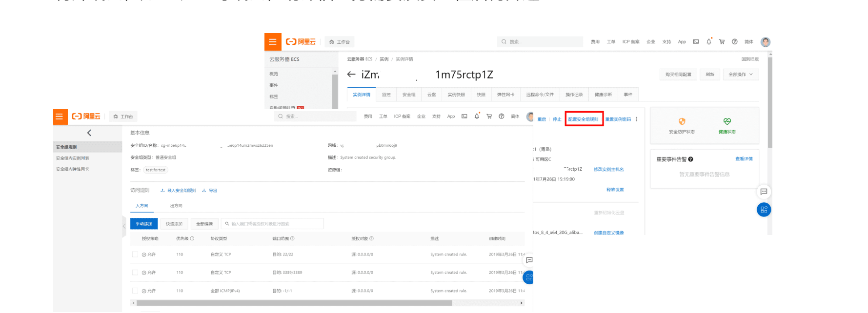This screenshot has height=313, width=868.
Task: Click info icon next to 优先级 column
Action: click(x=192, y=239)
